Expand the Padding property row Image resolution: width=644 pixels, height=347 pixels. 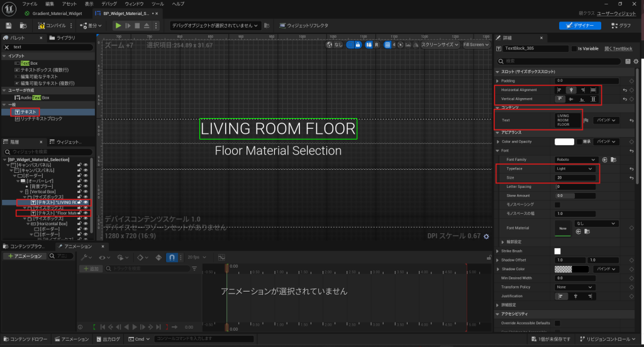pyautogui.click(x=499, y=81)
